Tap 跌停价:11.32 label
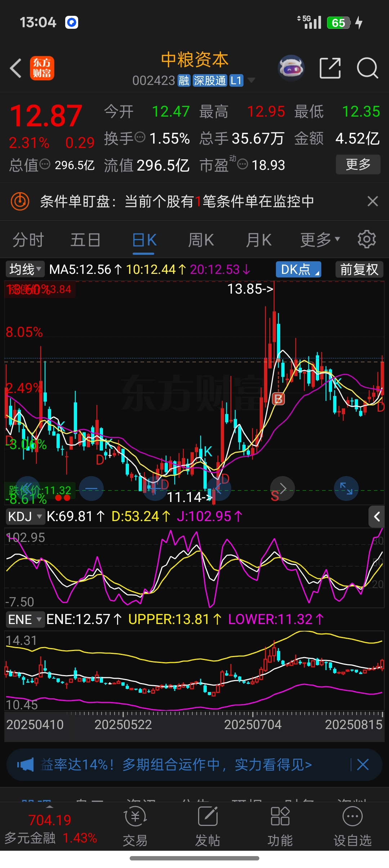The width and height of the screenshot is (389, 868). [40, 490]
